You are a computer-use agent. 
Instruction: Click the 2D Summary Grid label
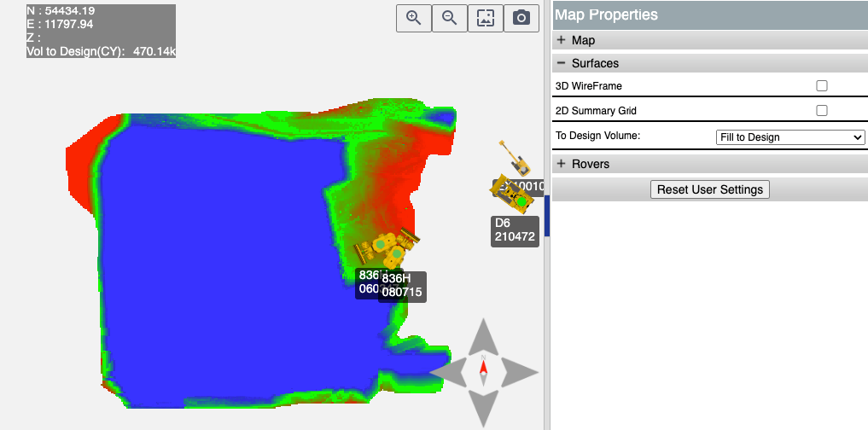(596, 111)
